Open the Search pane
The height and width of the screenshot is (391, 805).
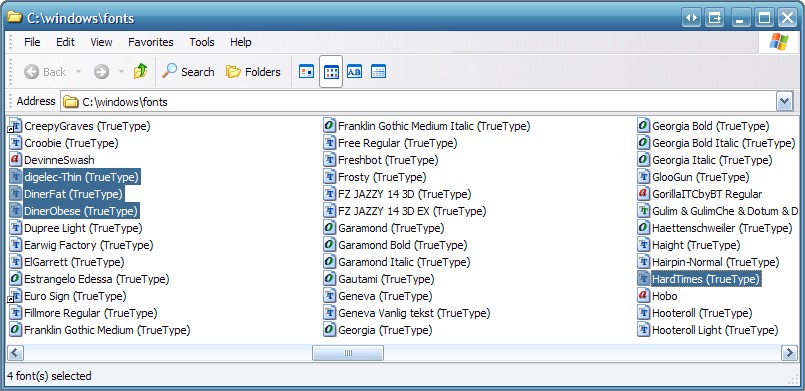(188, 72)
